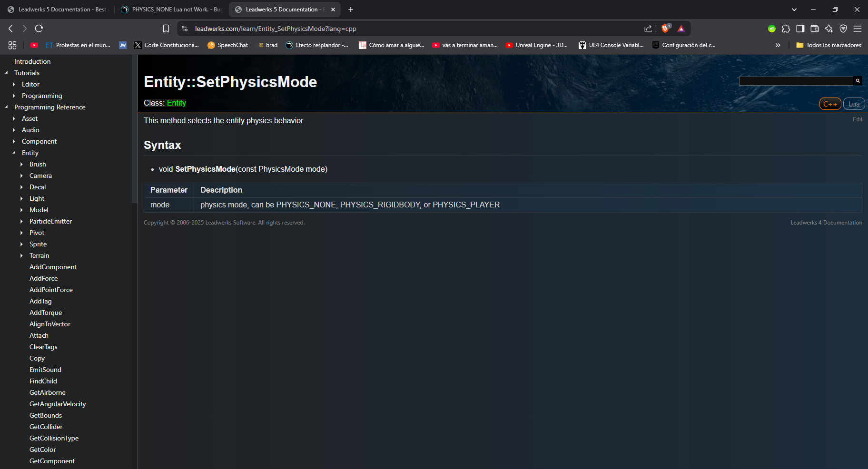Switch to first Leadwerks 5 Documentation tab
The image size is (868, 469).
pyautogui.click(x=57, y=10)
